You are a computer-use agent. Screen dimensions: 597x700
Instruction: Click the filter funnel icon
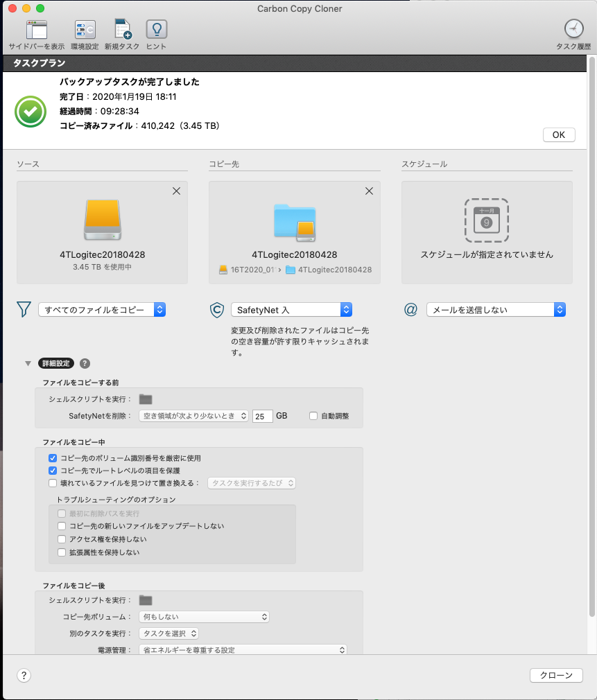24,309
